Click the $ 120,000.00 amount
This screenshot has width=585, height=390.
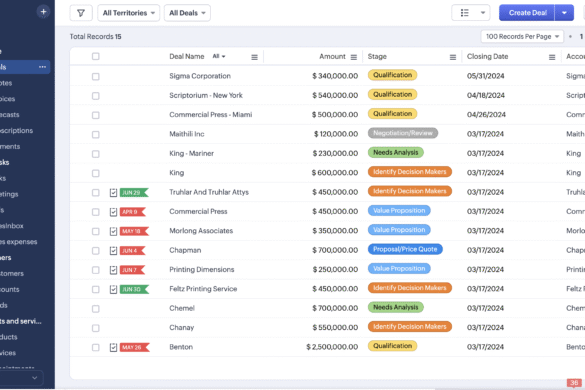[x=336, y=134]
